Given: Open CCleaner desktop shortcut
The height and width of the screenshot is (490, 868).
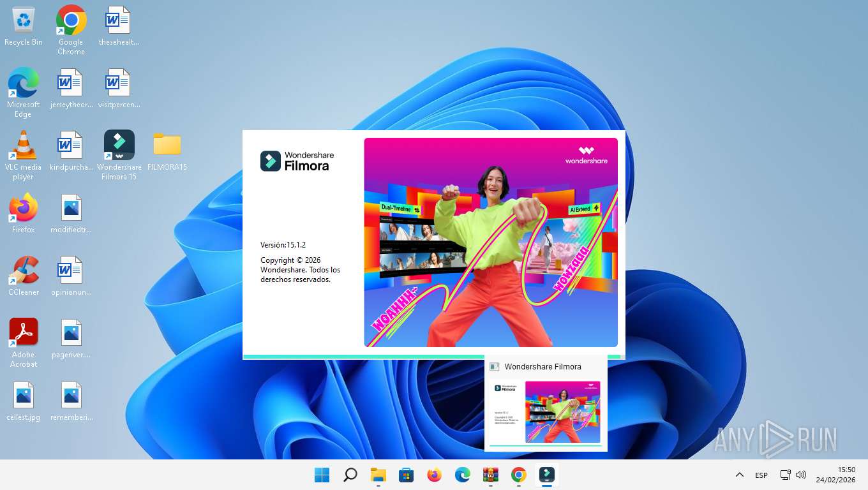Looking at the screenshot, I should tap(24, 276).
